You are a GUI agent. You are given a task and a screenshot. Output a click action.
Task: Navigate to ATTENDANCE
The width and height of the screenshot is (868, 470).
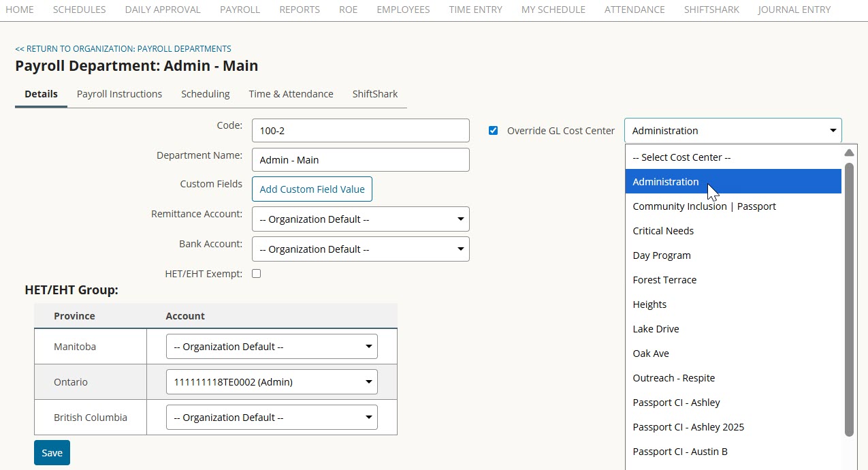click(x=634, y=10)
